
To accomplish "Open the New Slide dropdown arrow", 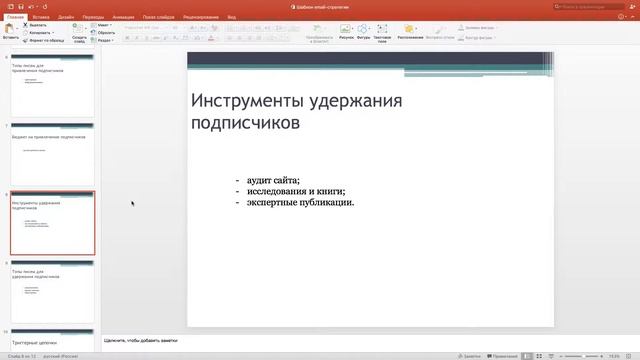I will pyautogui.click(x=86, y=28).
